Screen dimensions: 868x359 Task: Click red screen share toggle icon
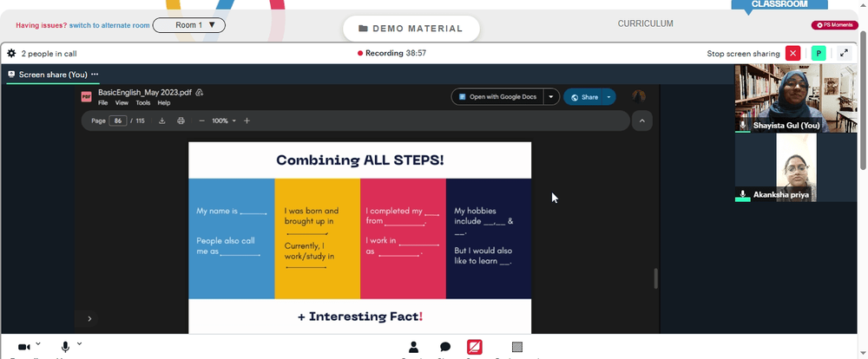[x=475, y=347]
